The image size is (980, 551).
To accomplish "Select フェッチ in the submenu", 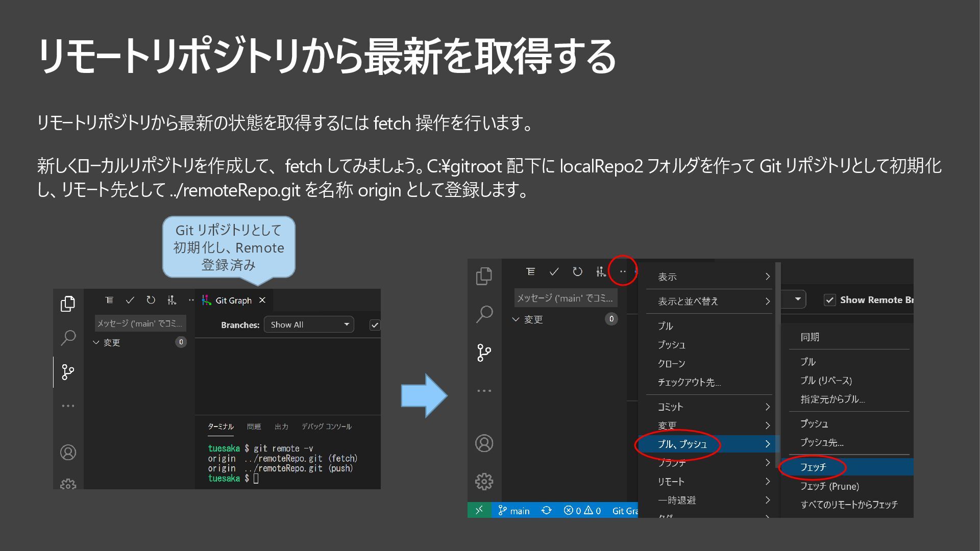I will pyautogui.click(x=813, y=467).
